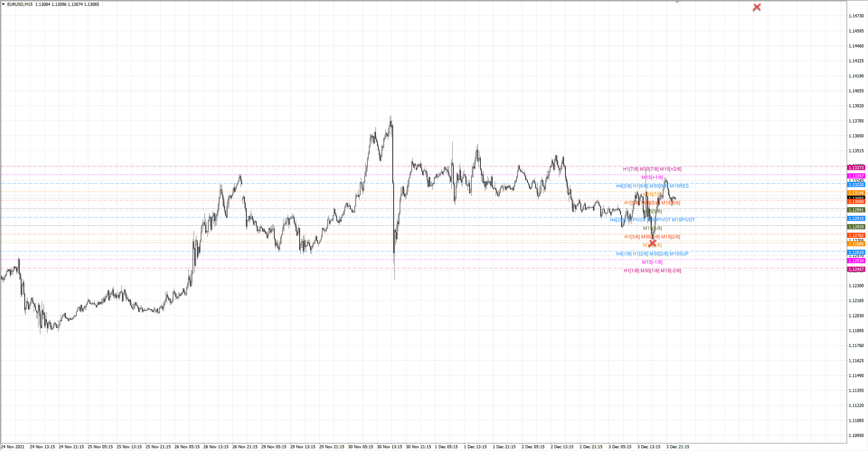Click the 30 Nov 13:15 time axis label

click(389, 447)
